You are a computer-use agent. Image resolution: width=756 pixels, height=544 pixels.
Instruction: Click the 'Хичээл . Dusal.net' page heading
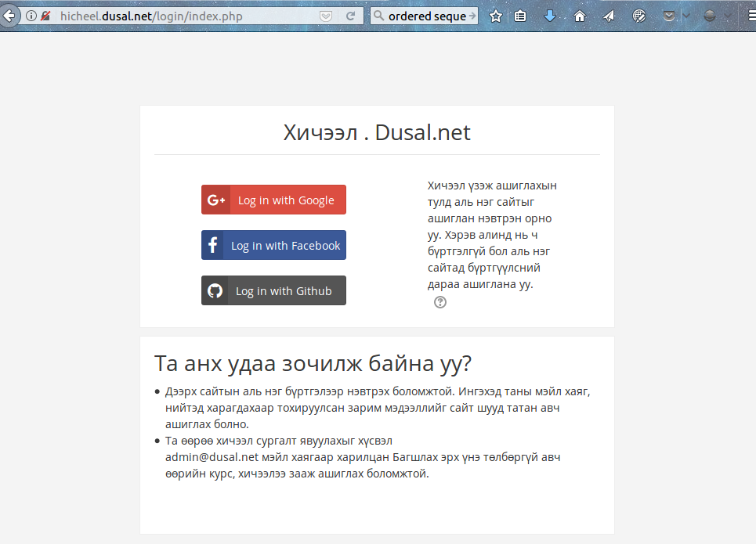377,132
